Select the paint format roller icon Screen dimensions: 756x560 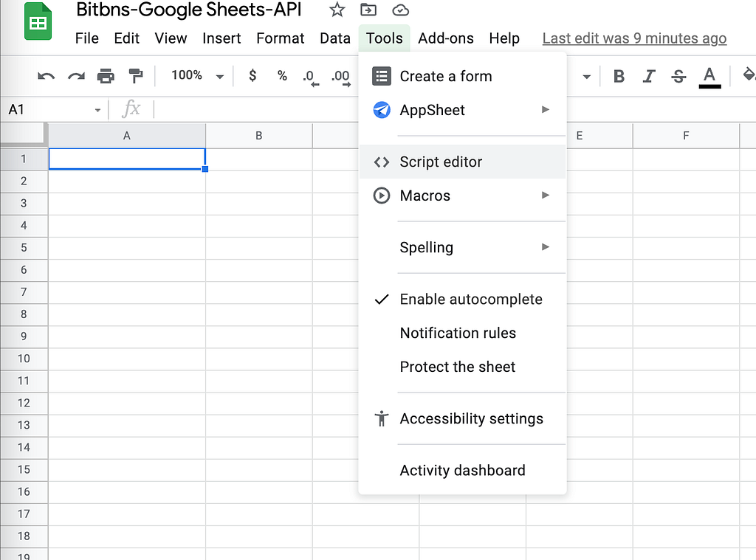(x=136, y=76)
